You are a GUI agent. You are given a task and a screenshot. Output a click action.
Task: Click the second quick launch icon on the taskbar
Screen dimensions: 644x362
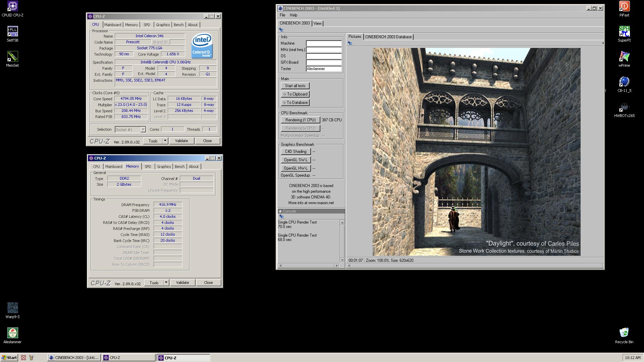[31, 358]
